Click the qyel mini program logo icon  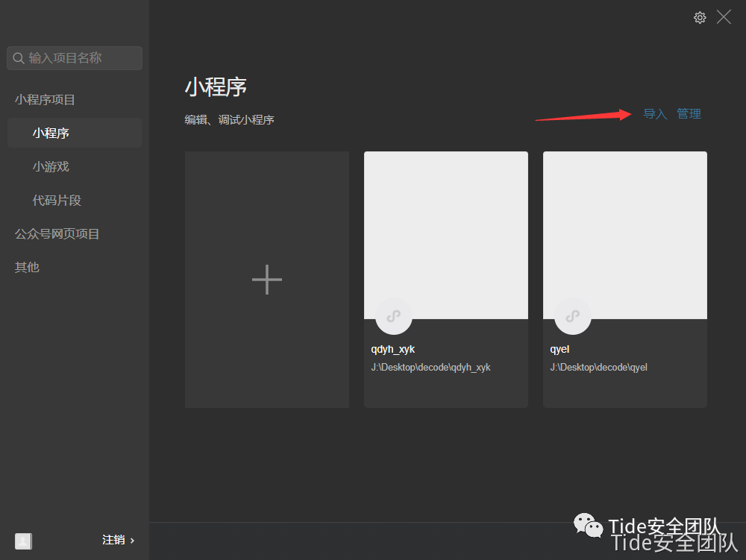coord(572,316)
